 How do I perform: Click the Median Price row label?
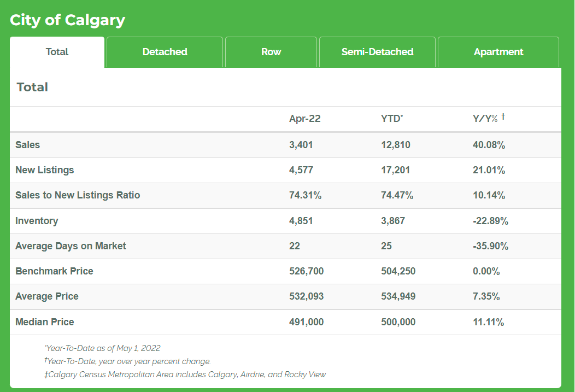coord(45,322)
